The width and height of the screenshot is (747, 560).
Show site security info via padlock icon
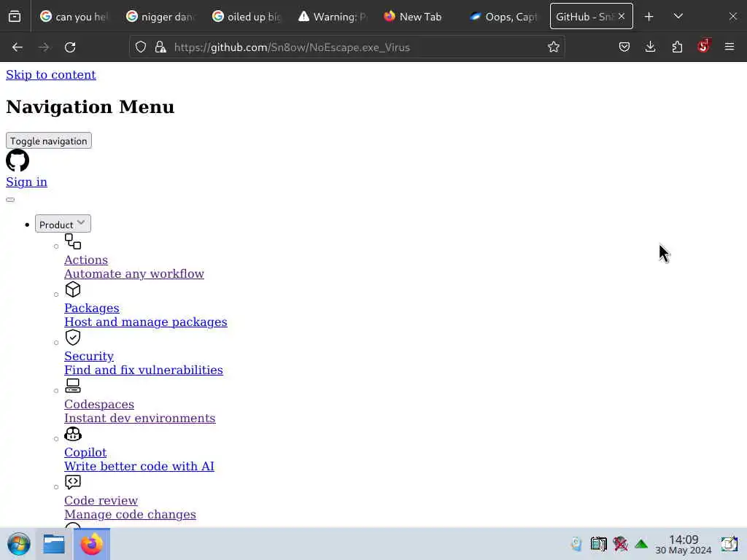160,47
